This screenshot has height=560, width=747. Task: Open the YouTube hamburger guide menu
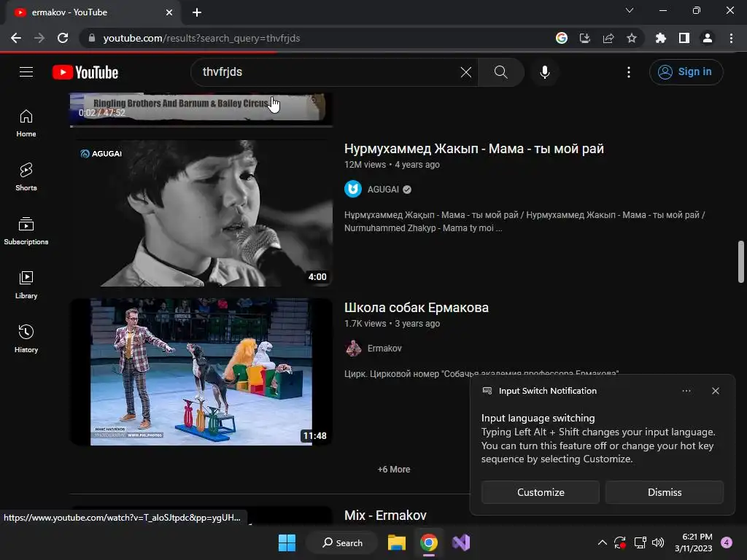click(26, 72)
